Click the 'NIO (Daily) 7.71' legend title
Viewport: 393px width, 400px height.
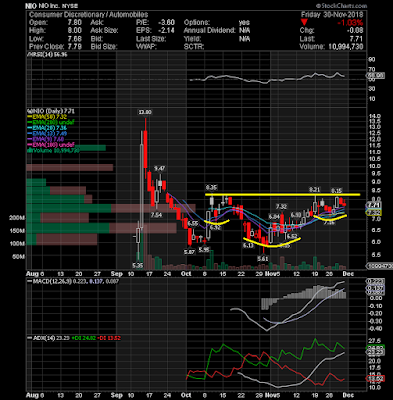[51, 111]
